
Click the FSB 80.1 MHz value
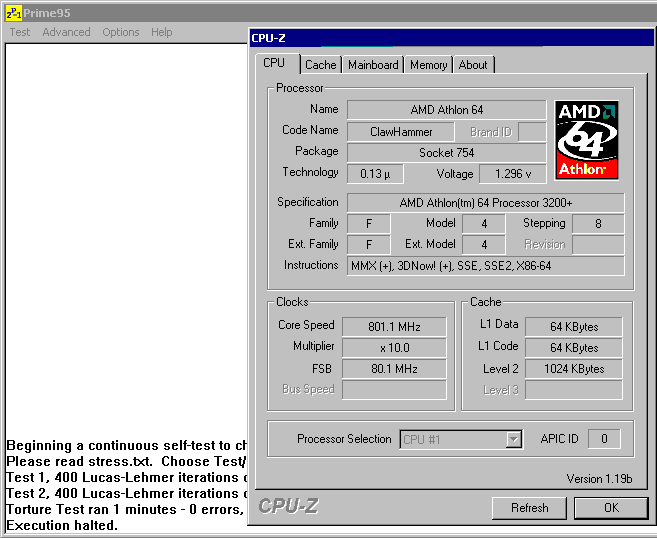pyautogui.click(x=394, y=369)
